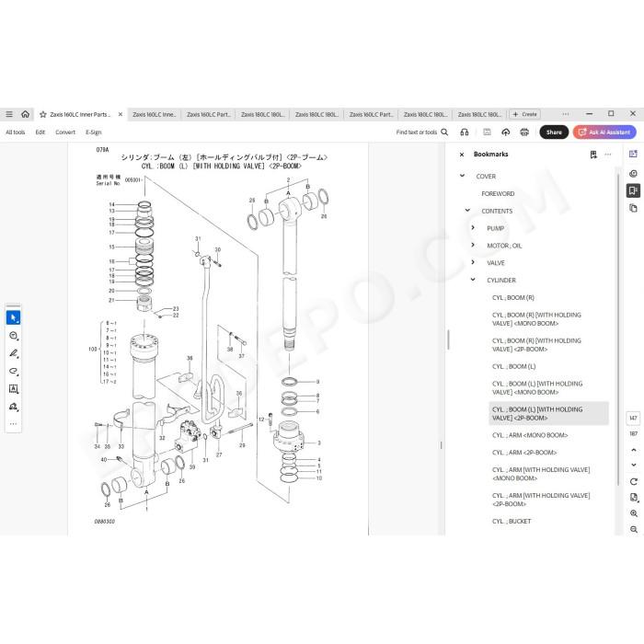Go to next page with down chevron

pyautogui.click(x=633, y=465)
